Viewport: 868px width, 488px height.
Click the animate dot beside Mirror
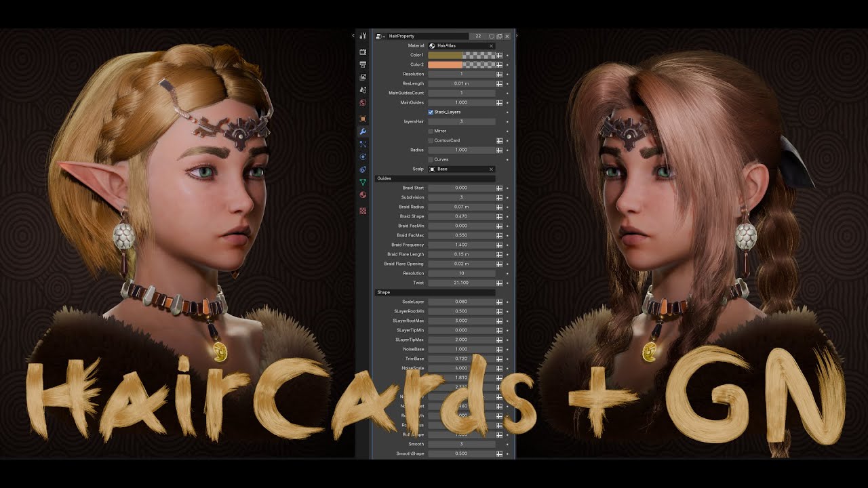507,131
